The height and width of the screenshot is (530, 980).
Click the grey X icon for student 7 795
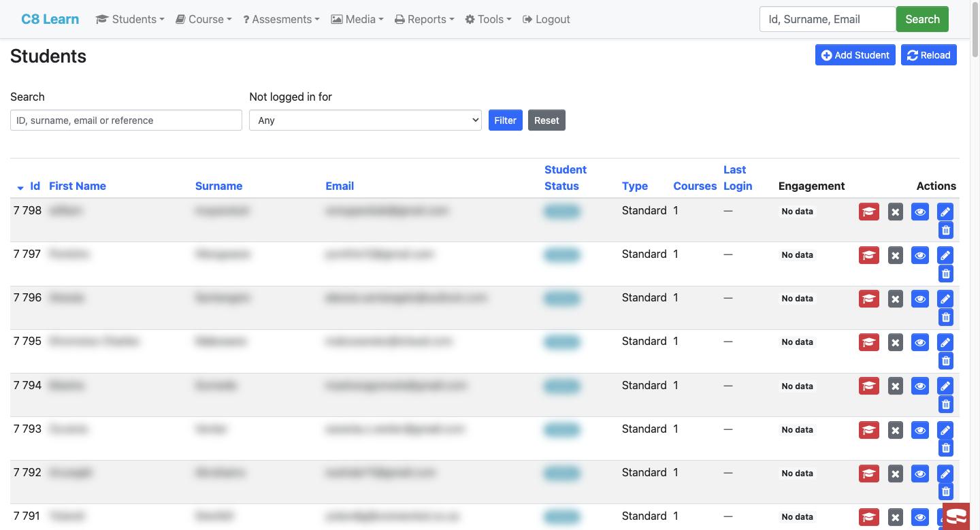pyautogui.click(x=896, y=342)
